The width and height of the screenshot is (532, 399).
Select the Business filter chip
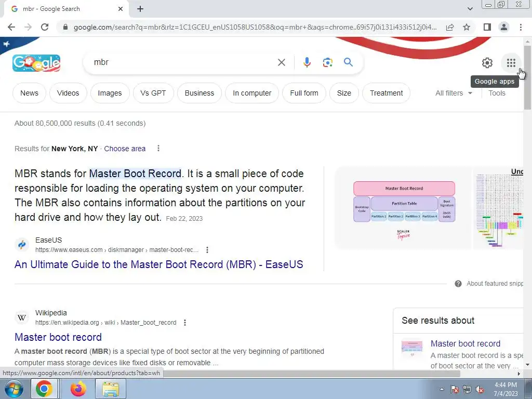pyautogui.click(x=199, y=93)
